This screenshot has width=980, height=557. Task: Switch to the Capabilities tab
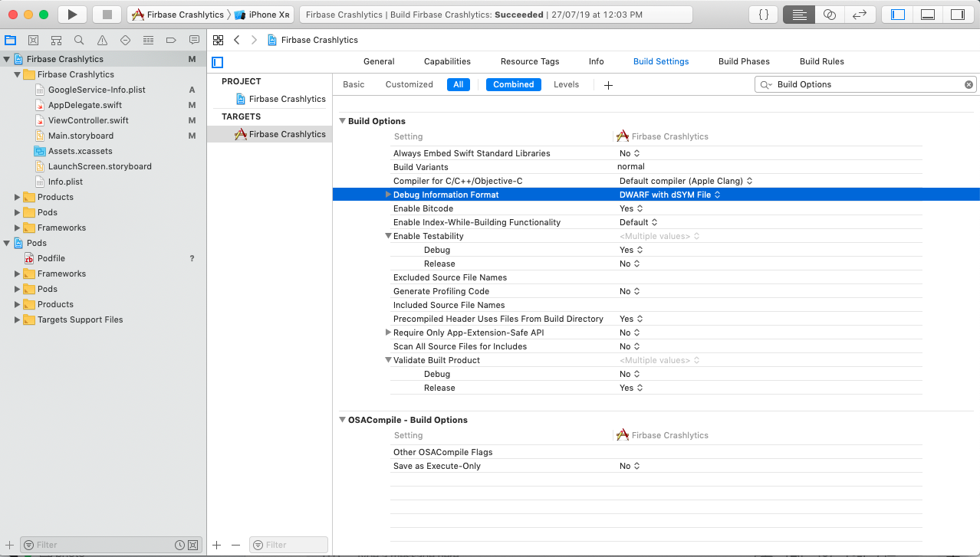447,61
